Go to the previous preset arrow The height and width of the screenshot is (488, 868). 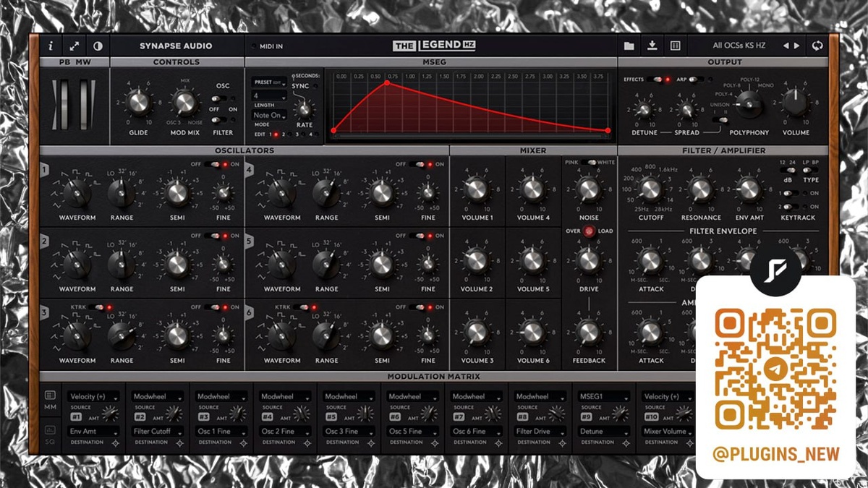(x=786, y=46)
